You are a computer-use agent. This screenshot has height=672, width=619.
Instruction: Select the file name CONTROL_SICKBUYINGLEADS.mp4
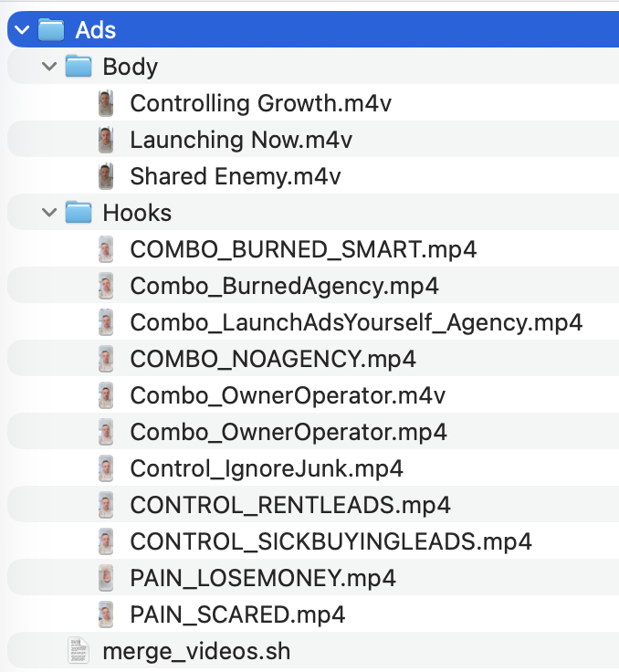(x=330, y=541)
